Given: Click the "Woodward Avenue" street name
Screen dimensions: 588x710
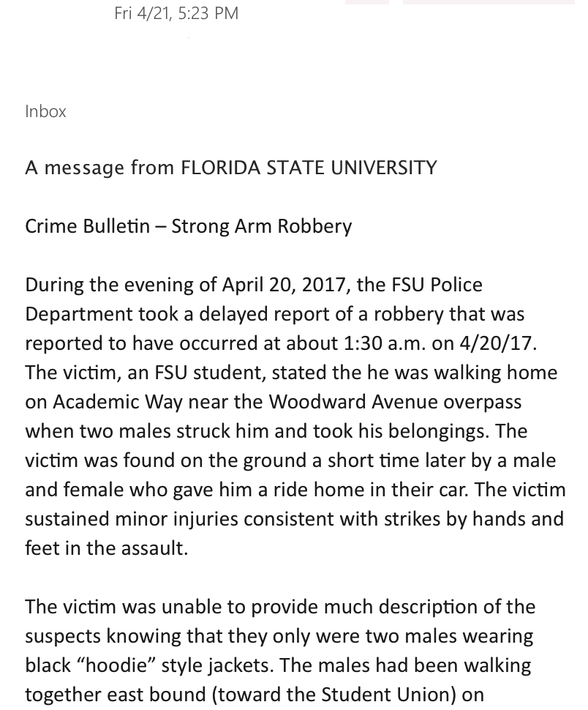Looking at the screenshot, I should pos(356,402).
